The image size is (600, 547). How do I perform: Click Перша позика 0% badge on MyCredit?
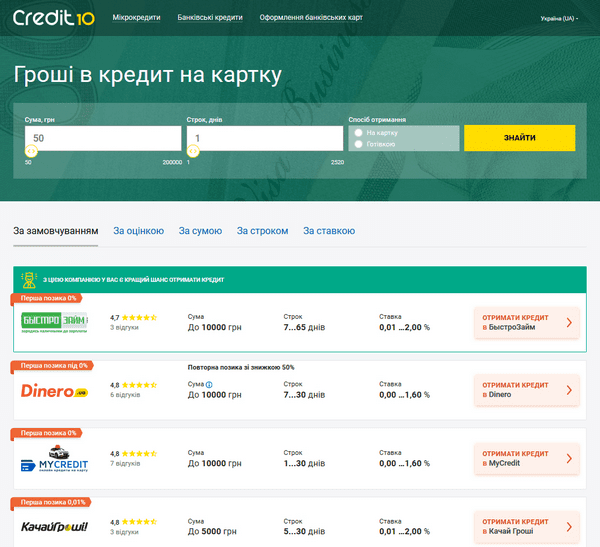tap(48, 433)
